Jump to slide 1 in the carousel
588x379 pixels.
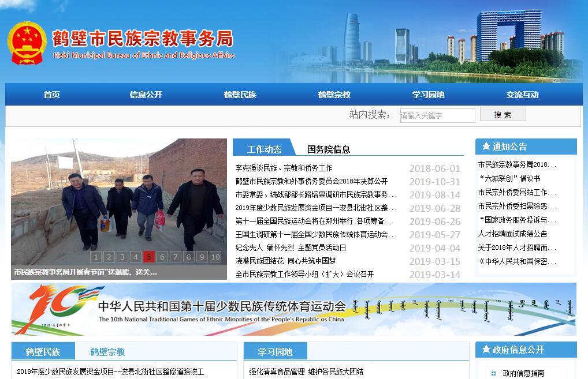[x=96, y=257]
